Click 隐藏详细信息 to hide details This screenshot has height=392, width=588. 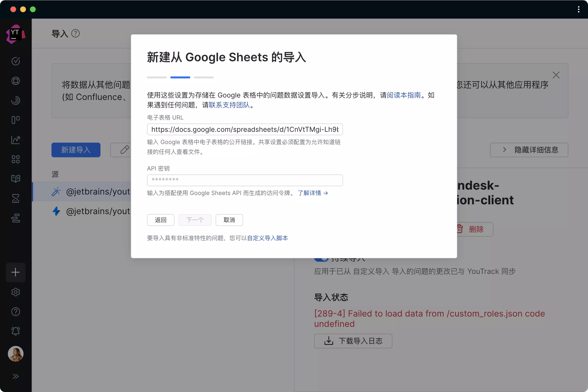(x=529, y=150)
